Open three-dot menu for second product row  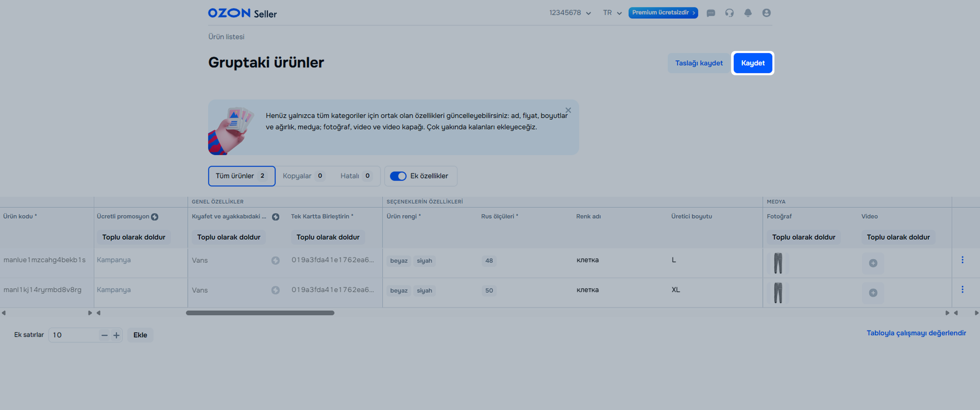[962, 289]
